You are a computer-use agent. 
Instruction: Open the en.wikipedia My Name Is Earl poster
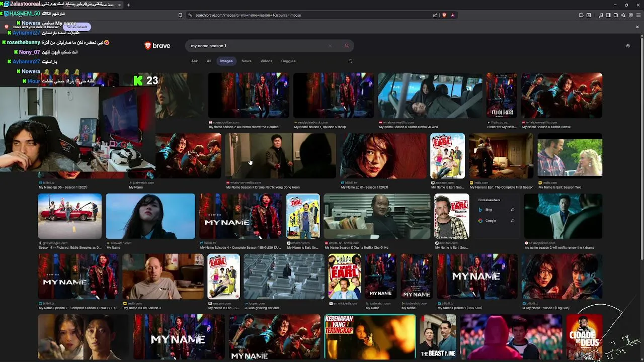[x=345, y=277]
